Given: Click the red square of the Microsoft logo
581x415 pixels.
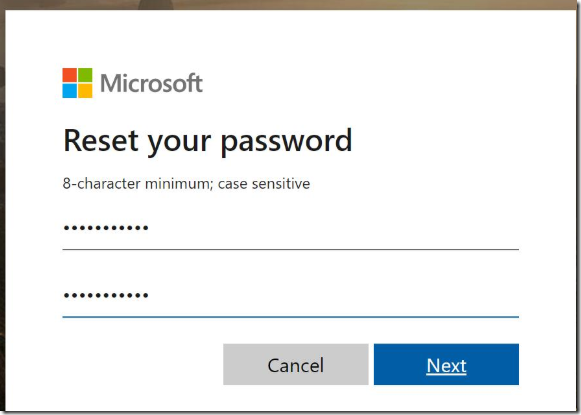Looking at the screenshot, I should pos(70,75).
